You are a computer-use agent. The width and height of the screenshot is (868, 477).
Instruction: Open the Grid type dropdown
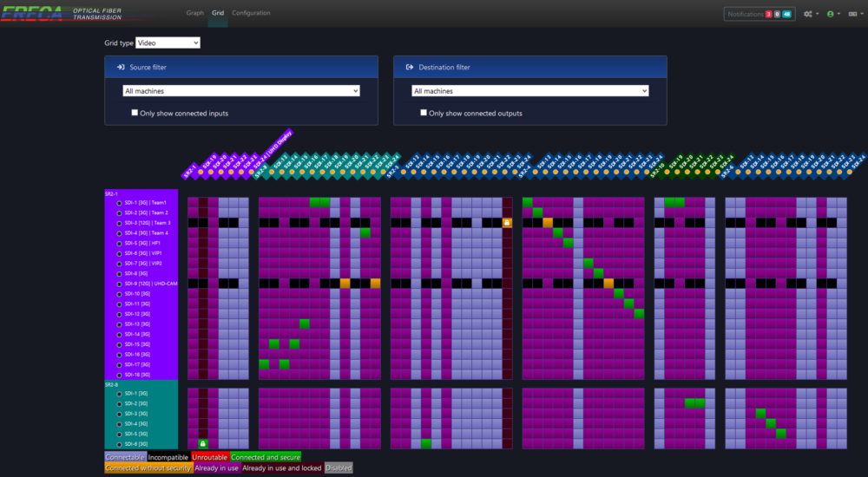coord(168,42)
